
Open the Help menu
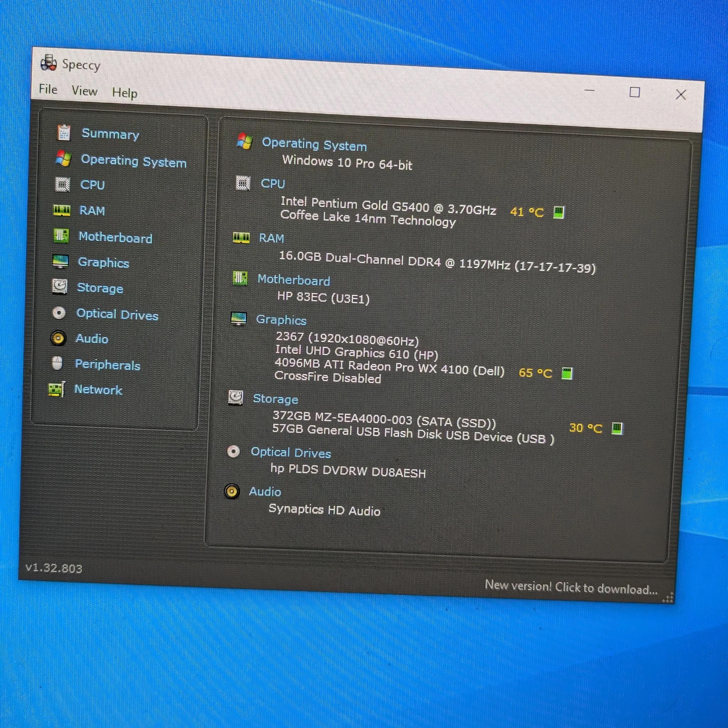click(x=125, y=93)
